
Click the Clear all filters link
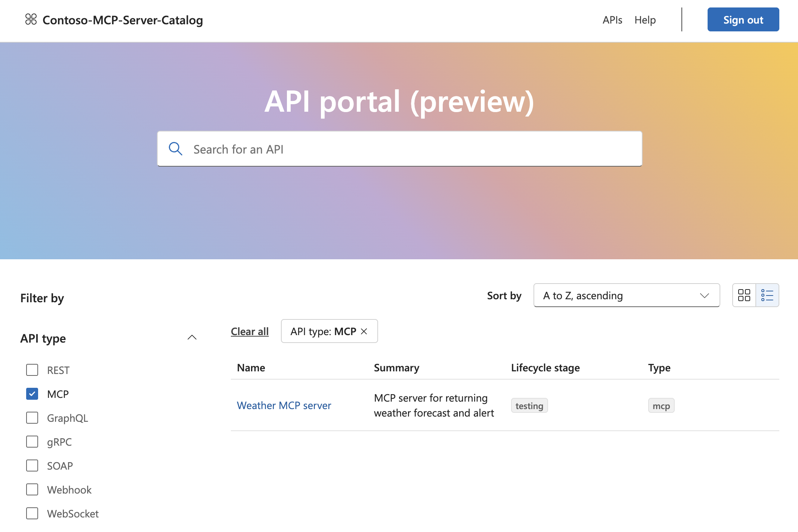coord(250,331)
